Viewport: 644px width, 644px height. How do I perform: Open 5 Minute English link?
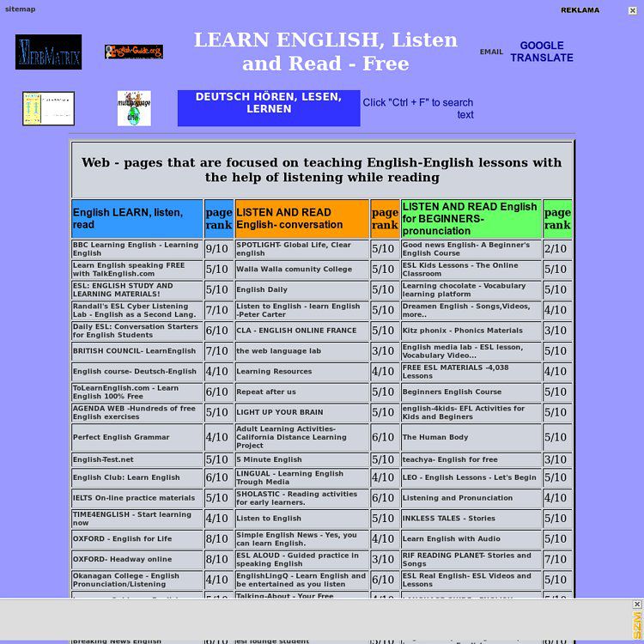click(x=269, y=459)
